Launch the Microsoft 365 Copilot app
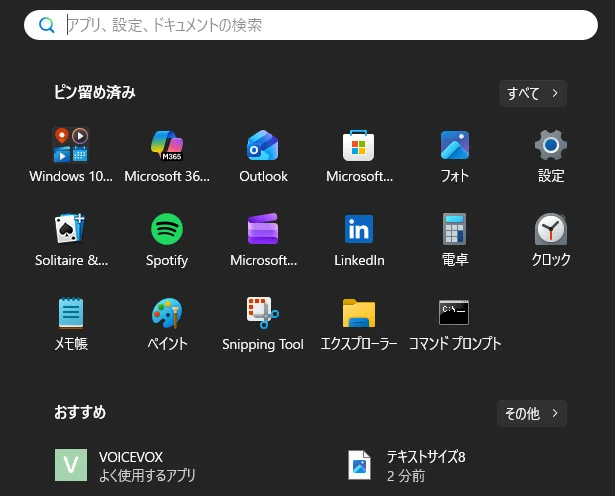The height and width of the screenshot is (496, 615). [x=167, y=145]
